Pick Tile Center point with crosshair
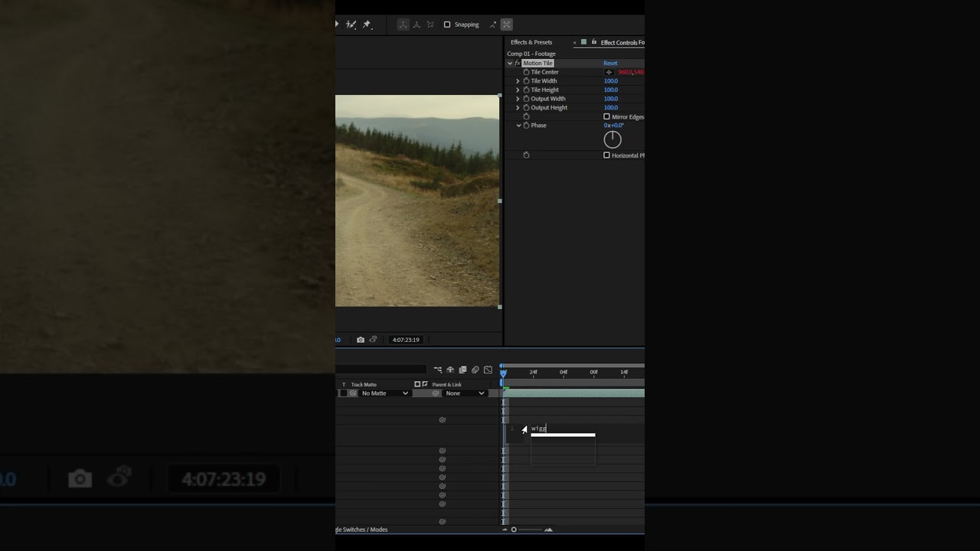The image size is (980, 551). click(609, 72)
